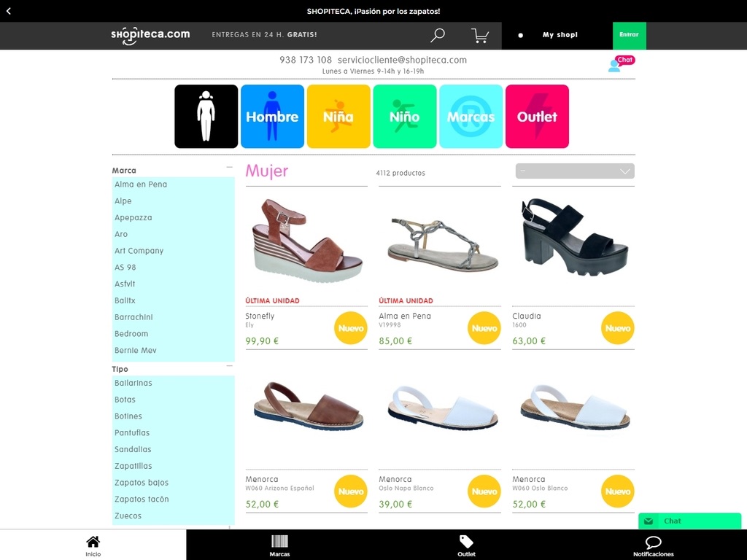Select the Niña category tile
Screen dimensions: 747x560
338,116
